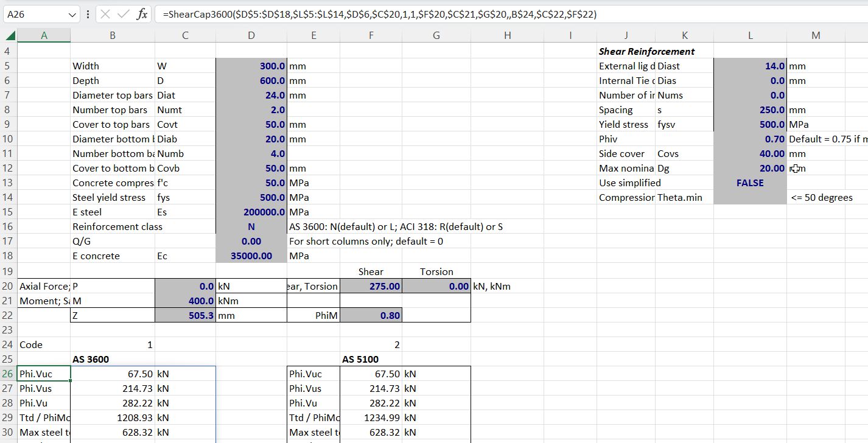Select the PhiM value 0.80 cell
The width and height of the screenshot is (868, 443).
pos(371,315)
